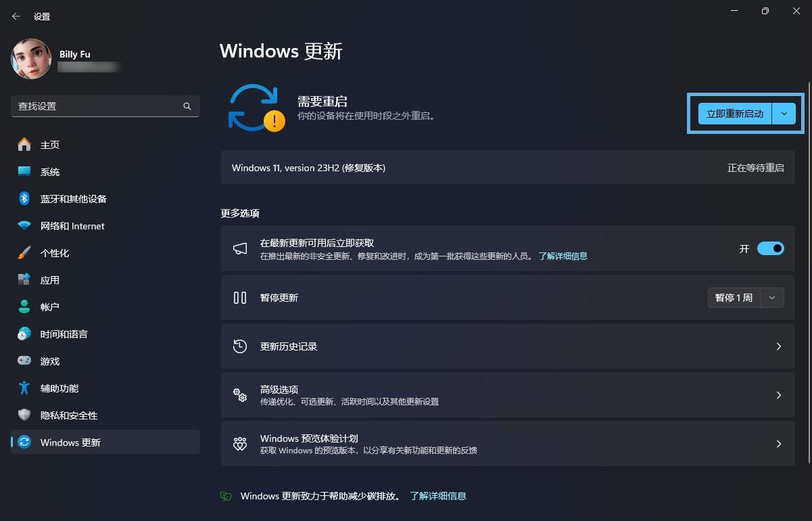Click the 需要重启 heading text

pos(323,101)
